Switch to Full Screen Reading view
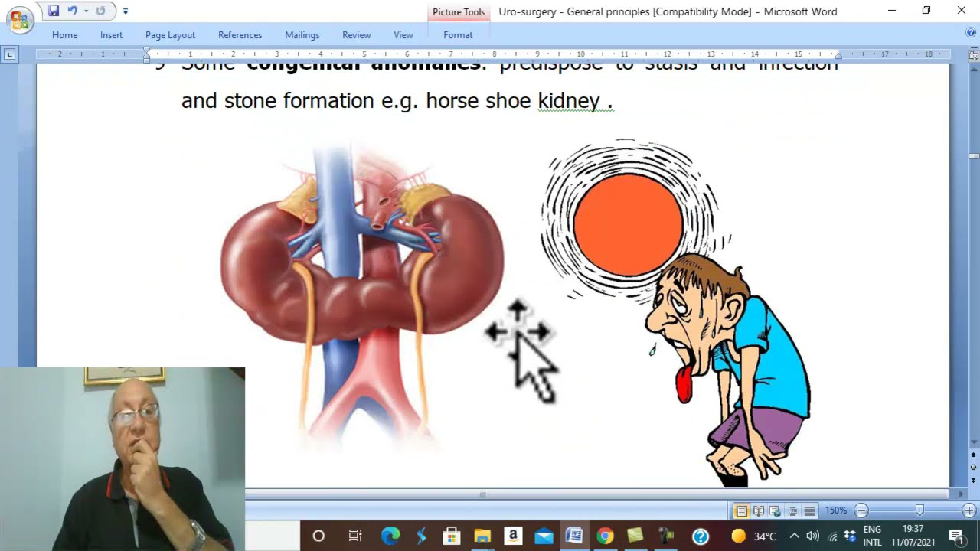980x551 pixels. [758, 510]
